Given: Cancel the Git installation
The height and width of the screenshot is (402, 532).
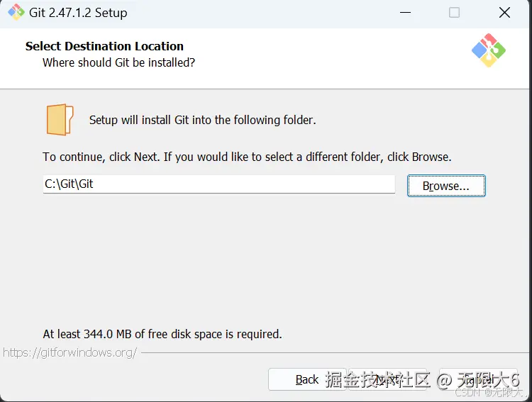Looking at the screenshot, I should click(480, 379).
